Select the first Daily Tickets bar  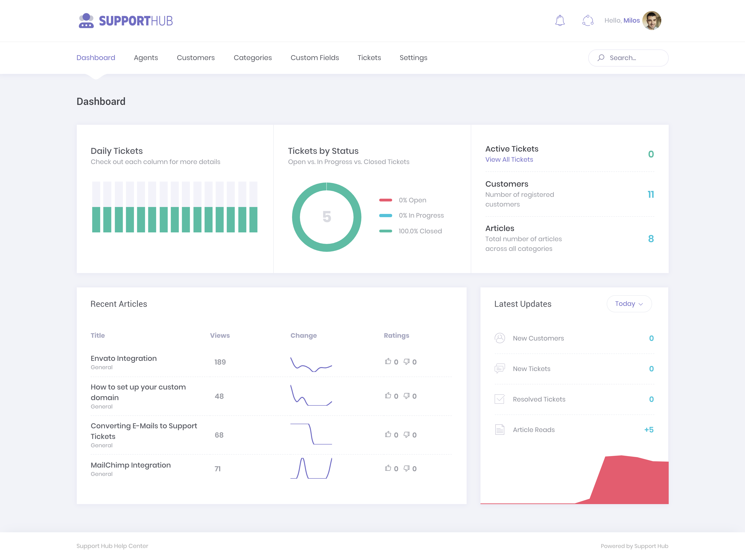click(x=96, y=207)
